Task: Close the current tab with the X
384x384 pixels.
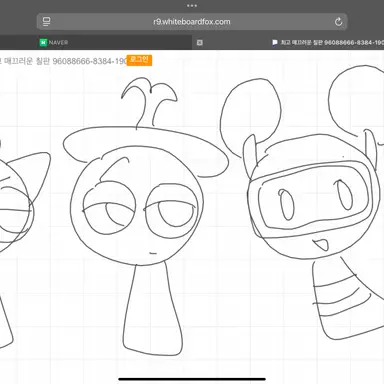Action: (x=200, y=42)
